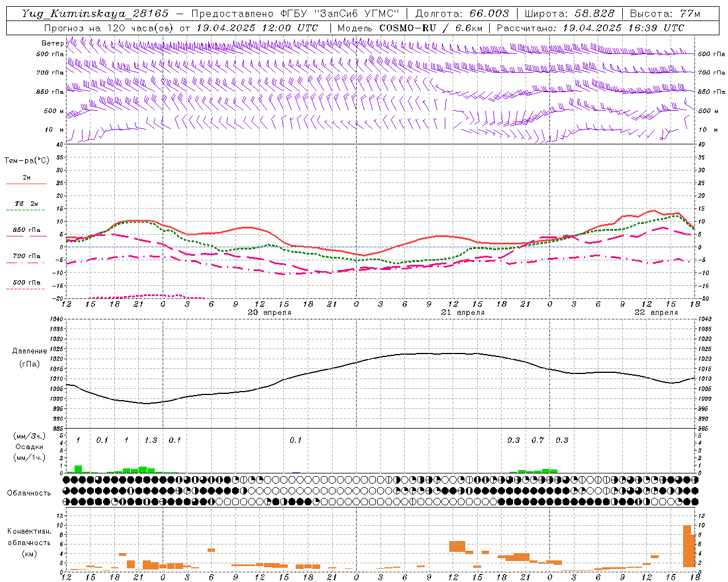This screenshot has height=582, width=728.
Task: Click the 1.3 precipitation amount
Action: [x=151, y=440]
